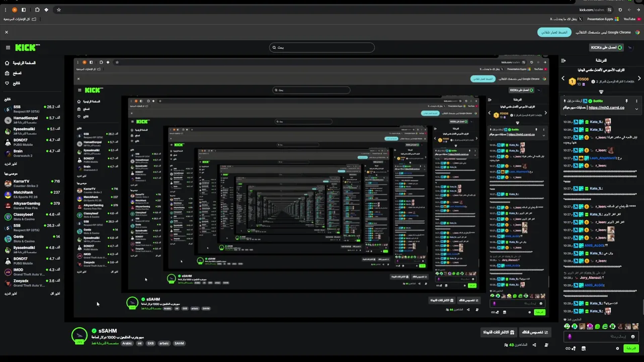Open Brain Overwatch 2 channel
The image size is (644, 362).
(32, 153)
